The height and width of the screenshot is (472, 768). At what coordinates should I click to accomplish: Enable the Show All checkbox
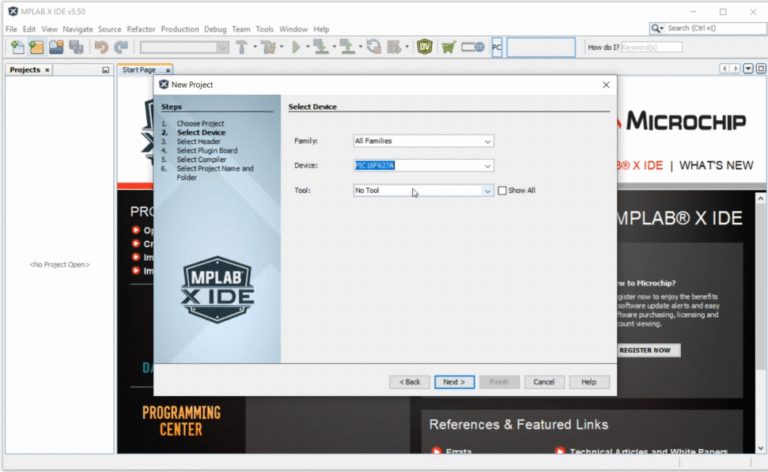tap(503, 190)
